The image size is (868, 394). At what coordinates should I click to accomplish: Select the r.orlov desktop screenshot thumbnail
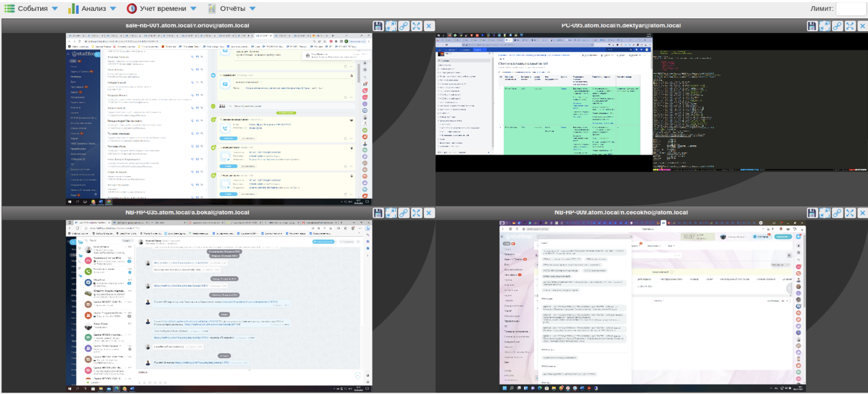pyautogui.click(x=219, y=119)
